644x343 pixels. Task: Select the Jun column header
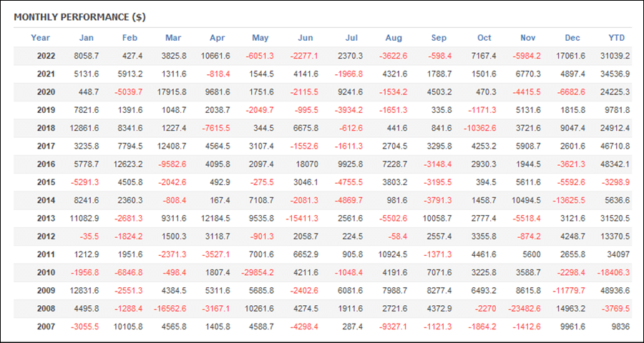coord(305,38)
